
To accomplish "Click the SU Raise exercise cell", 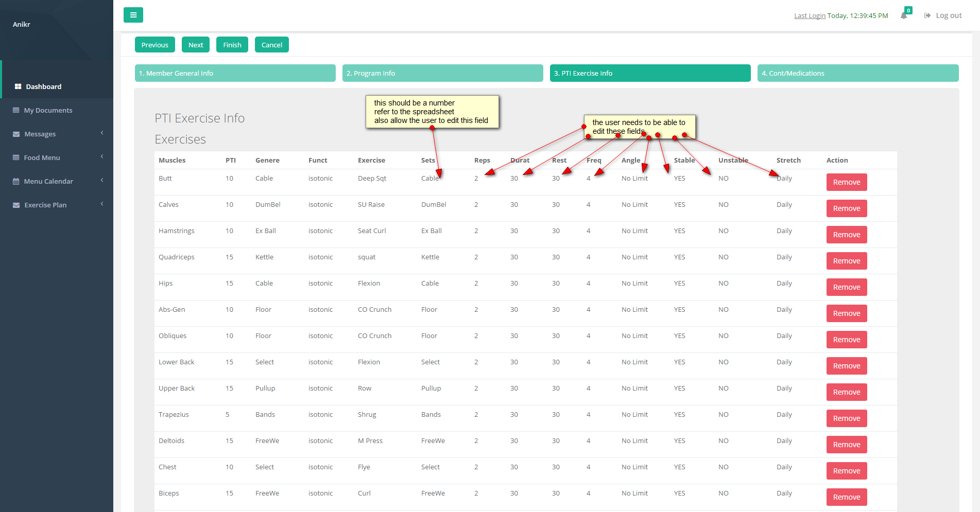I will tap(371, 204).
